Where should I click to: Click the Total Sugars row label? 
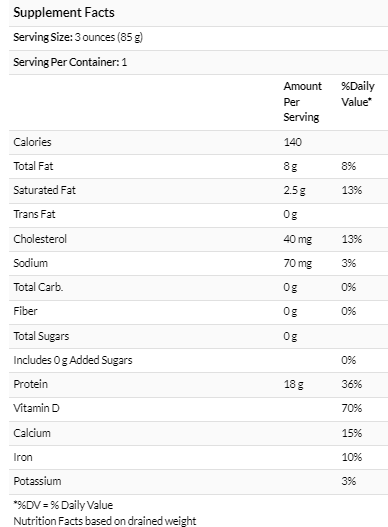pos(41,336)
